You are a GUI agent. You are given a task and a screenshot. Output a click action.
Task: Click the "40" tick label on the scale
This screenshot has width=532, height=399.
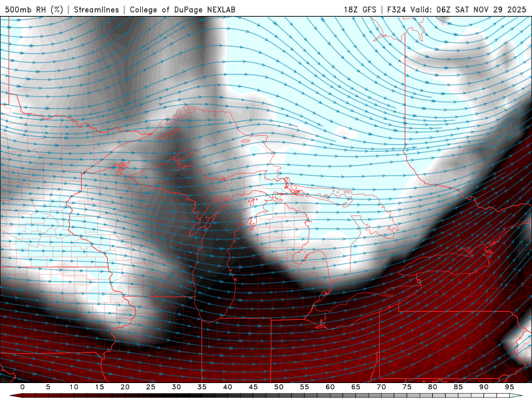click(227, 387)
